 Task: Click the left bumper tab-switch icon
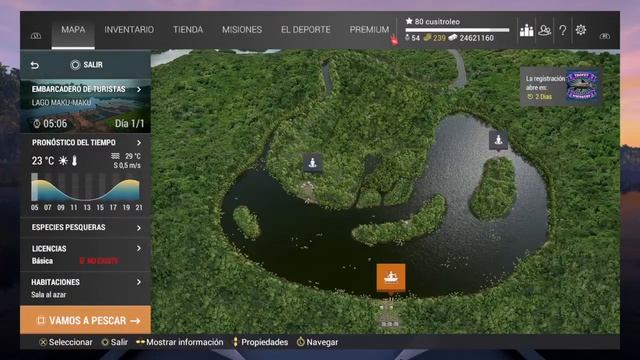point(36,36)
